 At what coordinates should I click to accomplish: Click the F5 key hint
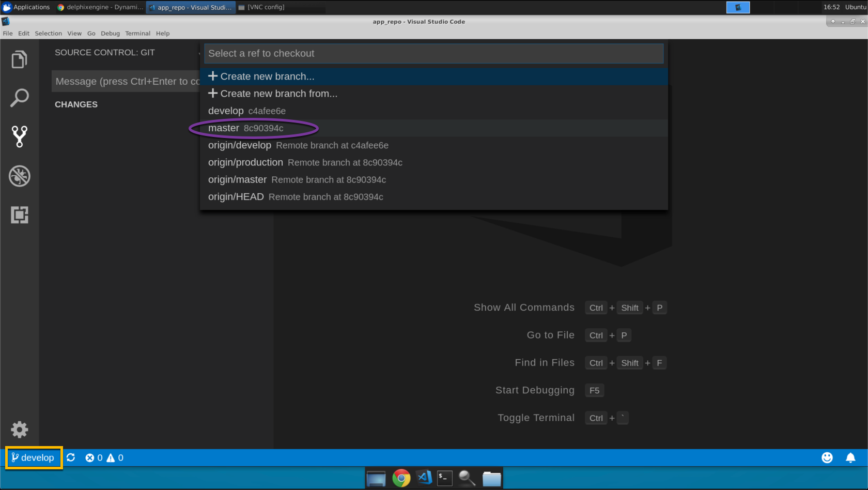pos(595,390)
